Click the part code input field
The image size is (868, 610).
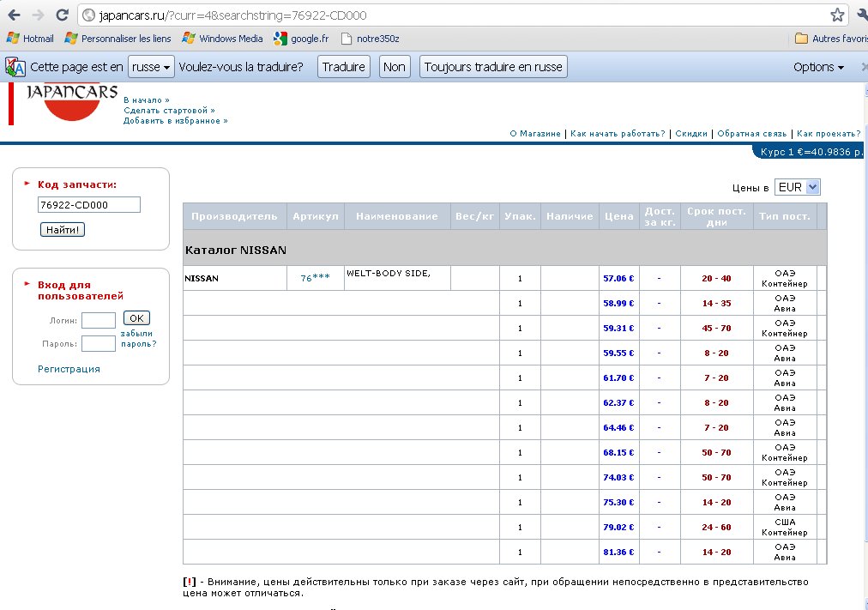(x=89, y=205)
